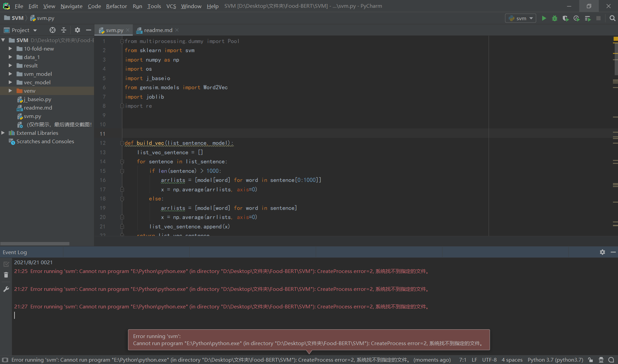Expand the data_1 folder
Viewport: 618px width, 364px height.
pos(10,57)
